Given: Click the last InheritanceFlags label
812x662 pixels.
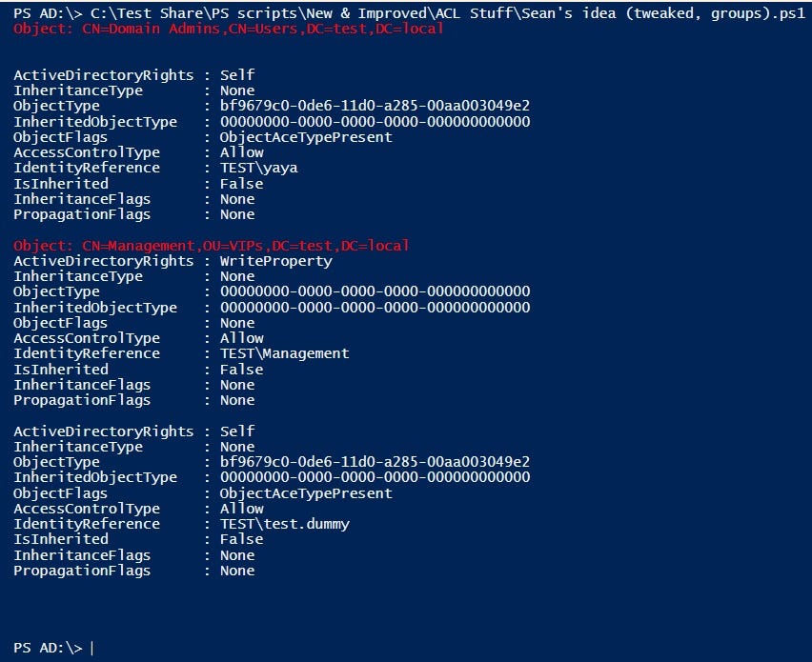Looking at the screenshot, I should (82, 555).
